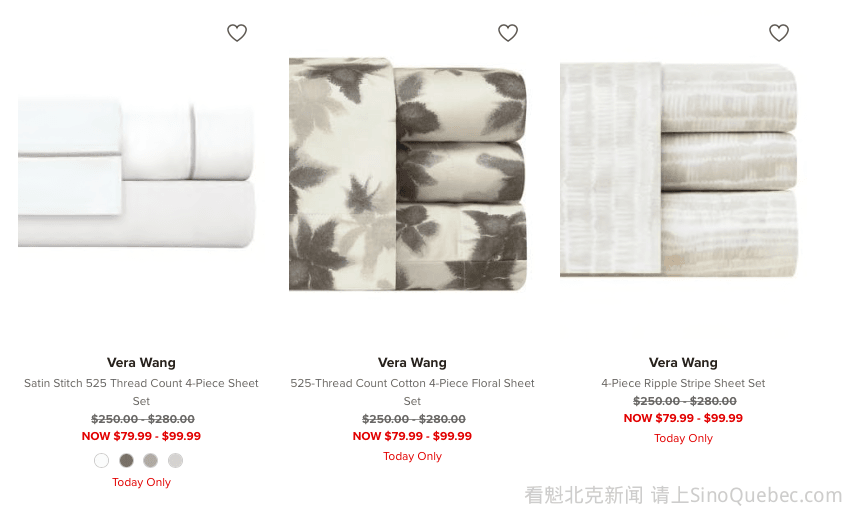Open the Ripple Stripe sheet set image
The image size is (849, 512).
tap(678, 169)
